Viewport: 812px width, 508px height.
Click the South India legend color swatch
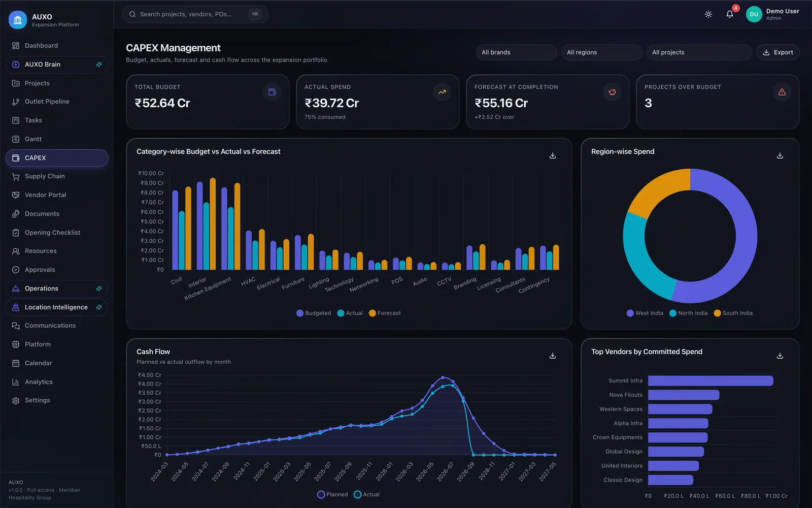[x=717, y=313]
